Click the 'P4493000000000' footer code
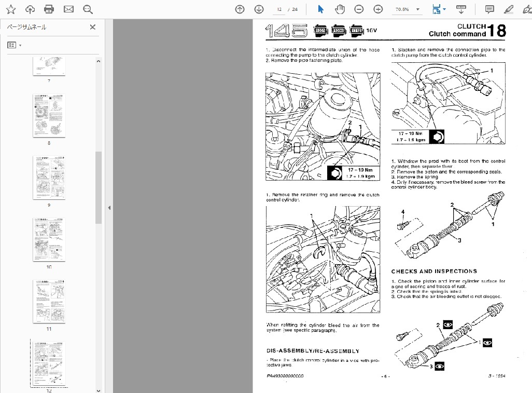The height and width of the screenshot is (393, 532). [285, 376]
